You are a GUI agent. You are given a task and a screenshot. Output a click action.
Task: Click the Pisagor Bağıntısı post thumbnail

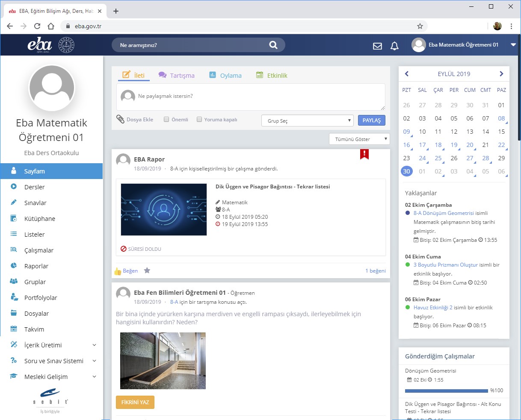(x=164, y=209)
